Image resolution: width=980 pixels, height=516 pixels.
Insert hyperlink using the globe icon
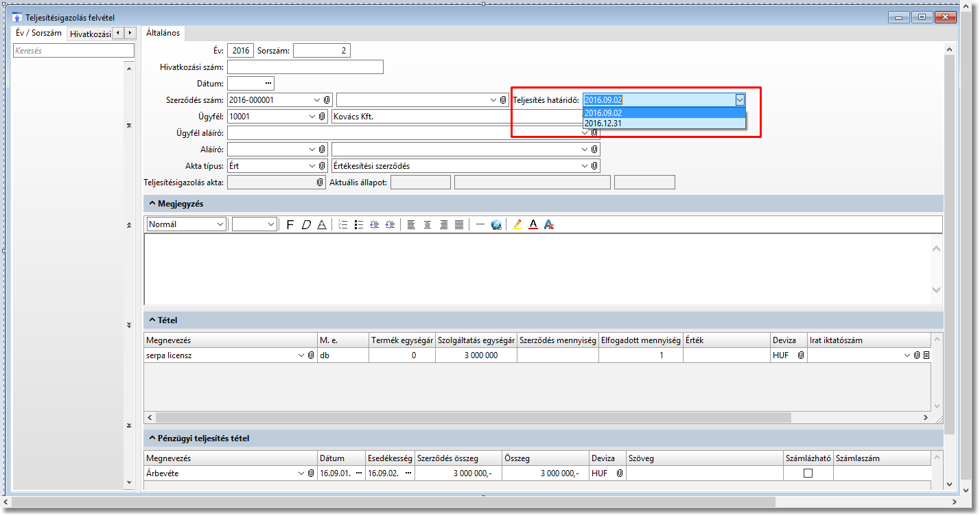496,224
